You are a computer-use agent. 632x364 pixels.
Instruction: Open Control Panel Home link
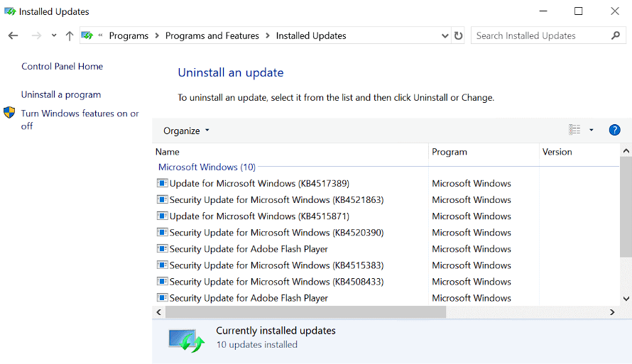coord(62,67)
